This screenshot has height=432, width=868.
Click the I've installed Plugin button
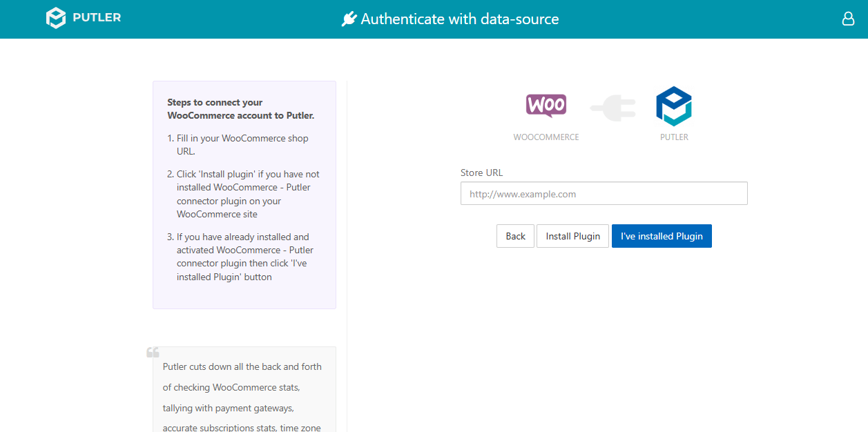662,236
